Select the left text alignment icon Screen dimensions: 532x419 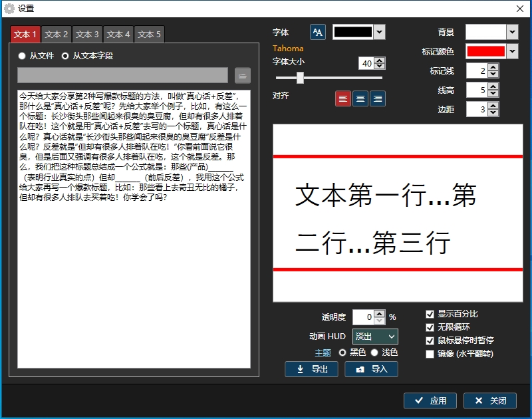click(342, 98)
